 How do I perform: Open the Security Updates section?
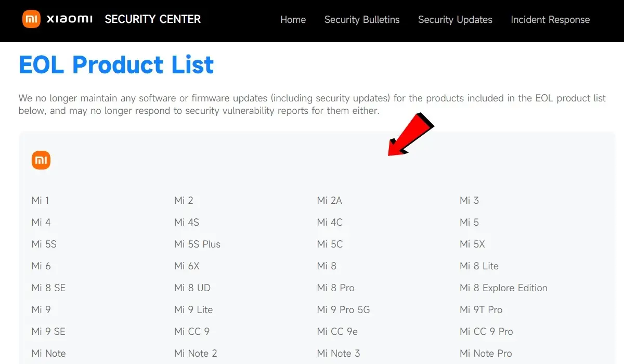click(455, 20)
